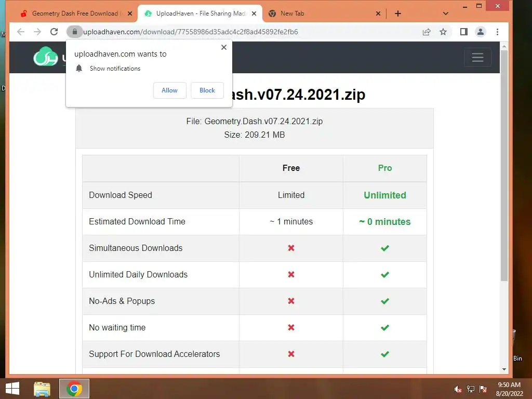The width and height of the screenshot is (532, 399).
Task: Share this page via share icon
Action: click(x=427, y=32)
